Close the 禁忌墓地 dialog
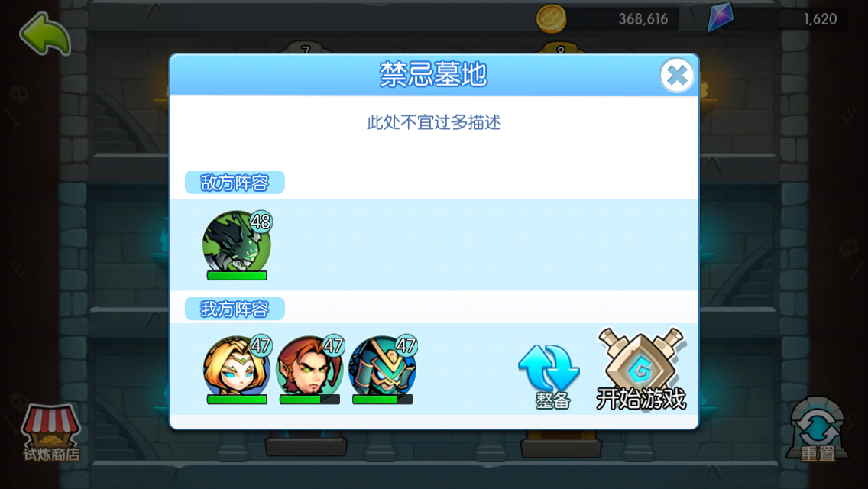The image size is (868, 489). pos(676,76)
